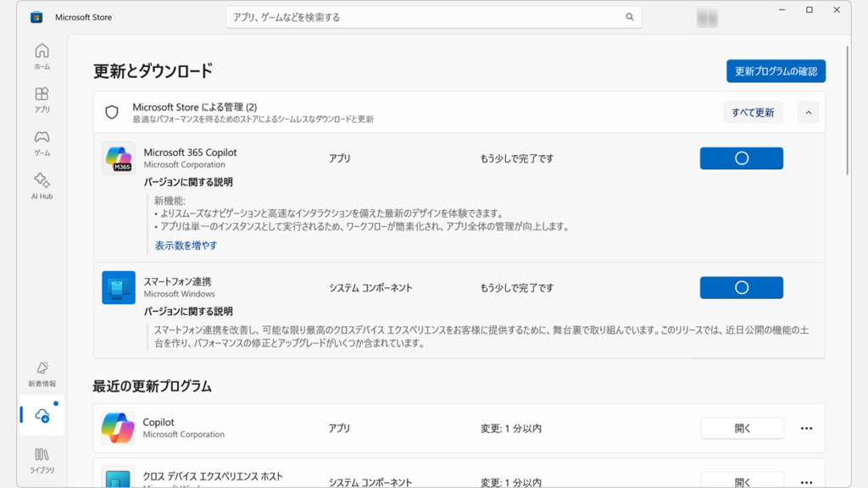This screenshot has width=868, height=488.
Task: Click the スマートフォン連携 app icon
Action: [119, 288]
